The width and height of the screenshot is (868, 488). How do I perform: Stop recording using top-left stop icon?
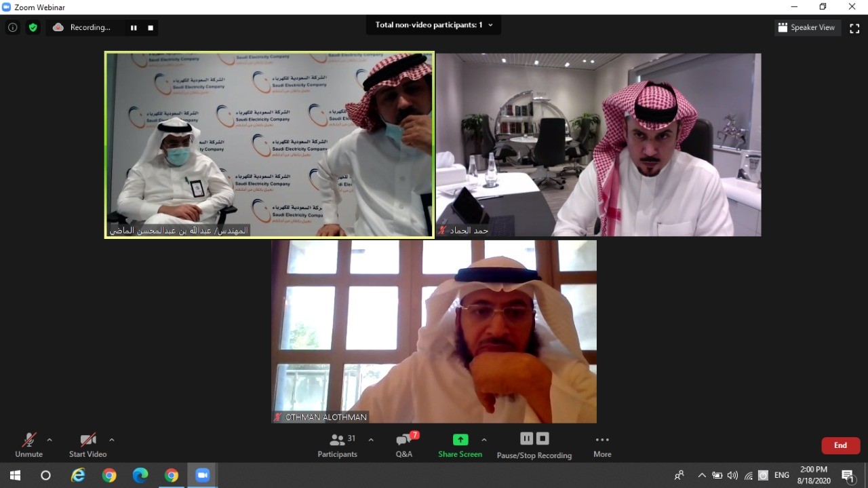151,28
